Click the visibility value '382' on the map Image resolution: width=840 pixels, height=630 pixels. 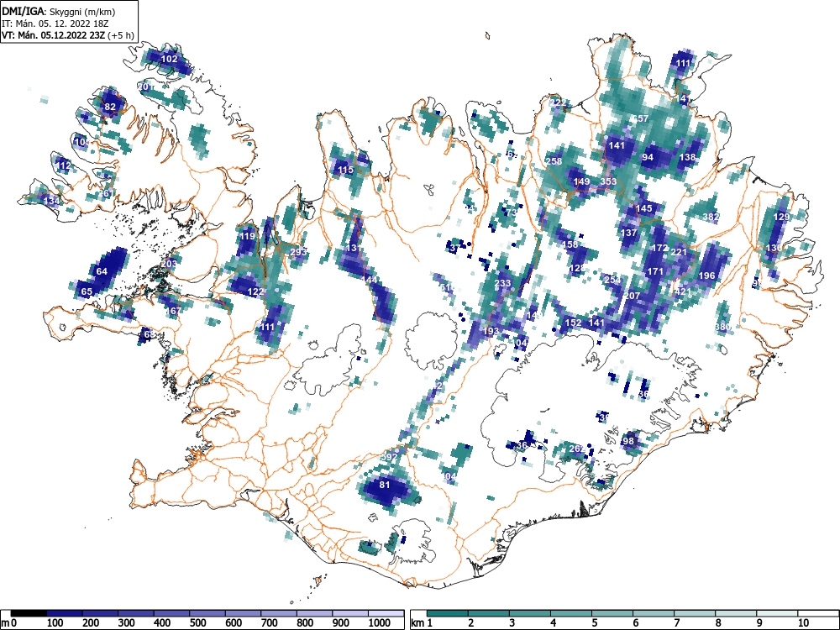[x=711, y=217]
